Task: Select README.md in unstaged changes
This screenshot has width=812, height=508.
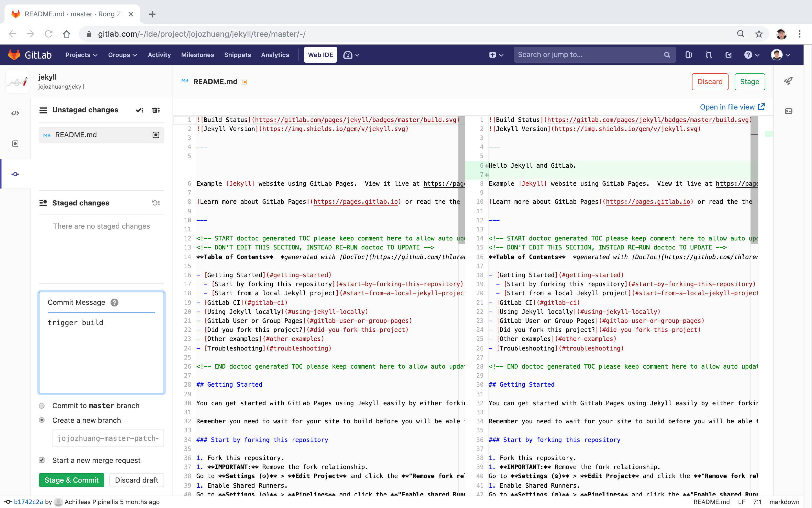Action: 101,135
